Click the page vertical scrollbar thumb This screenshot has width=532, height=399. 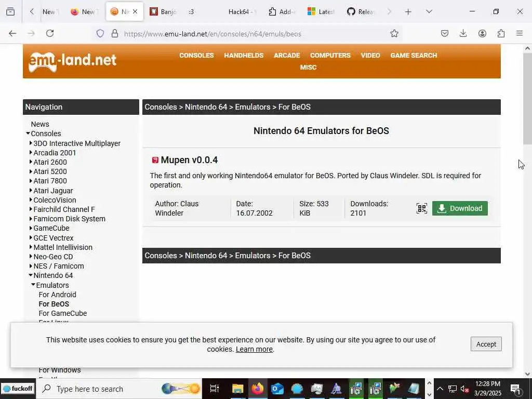(x=527, y=98)
